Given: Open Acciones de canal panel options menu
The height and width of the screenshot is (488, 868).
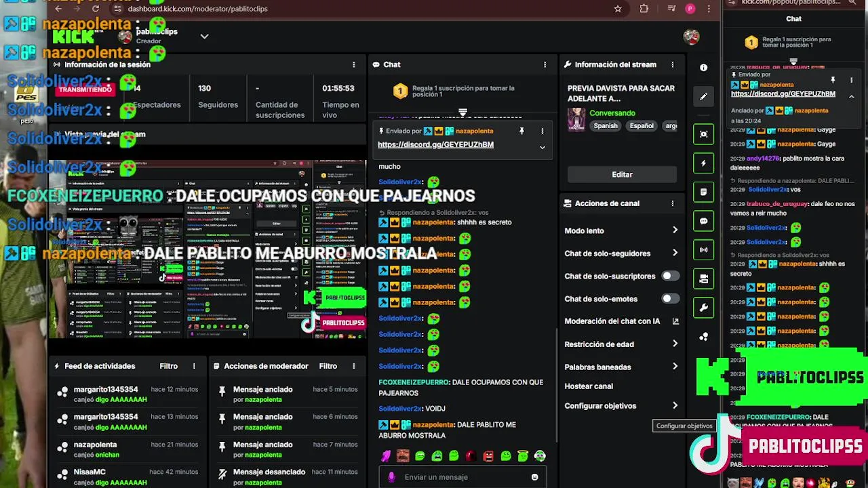Looking at the screenshot, I should point(673,203).
